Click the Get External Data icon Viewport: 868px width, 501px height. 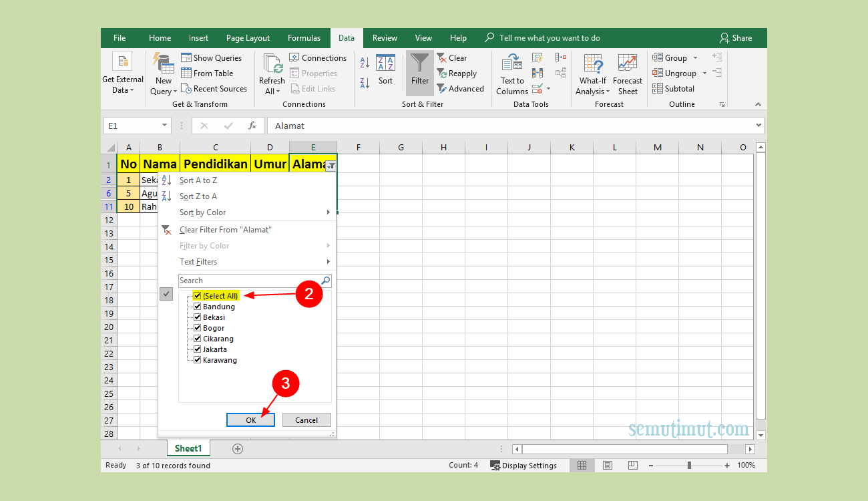pyautogui.click(x=122, y=61)
